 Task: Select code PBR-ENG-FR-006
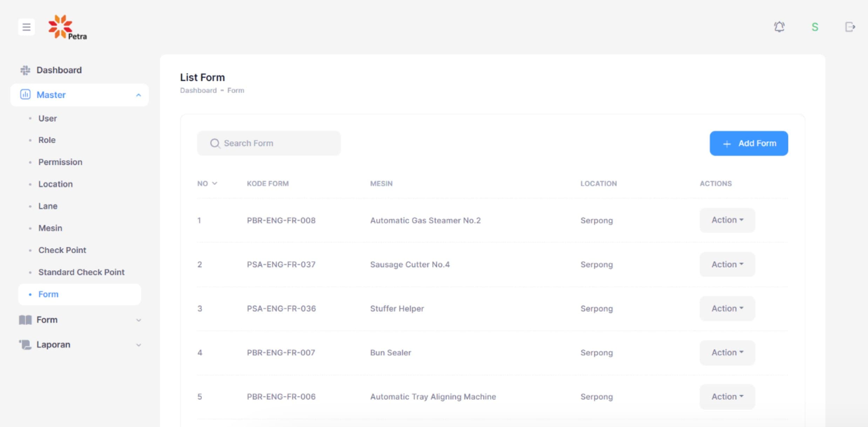281,396
